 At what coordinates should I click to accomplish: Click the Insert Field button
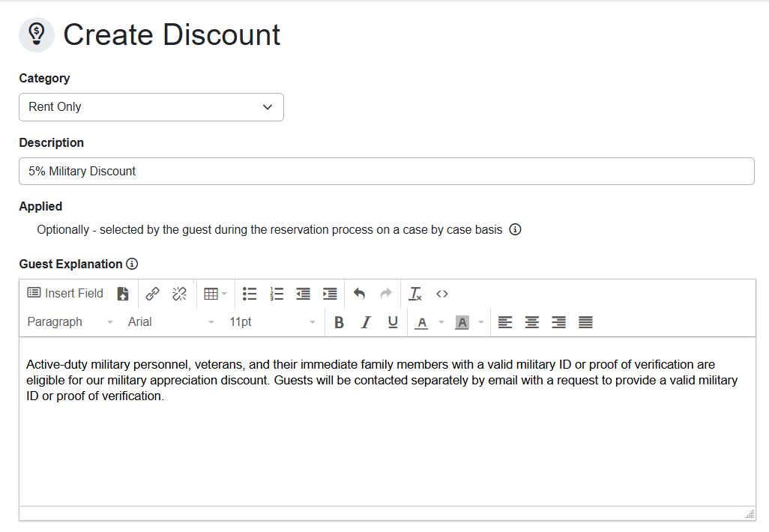[x=64, y=293]
